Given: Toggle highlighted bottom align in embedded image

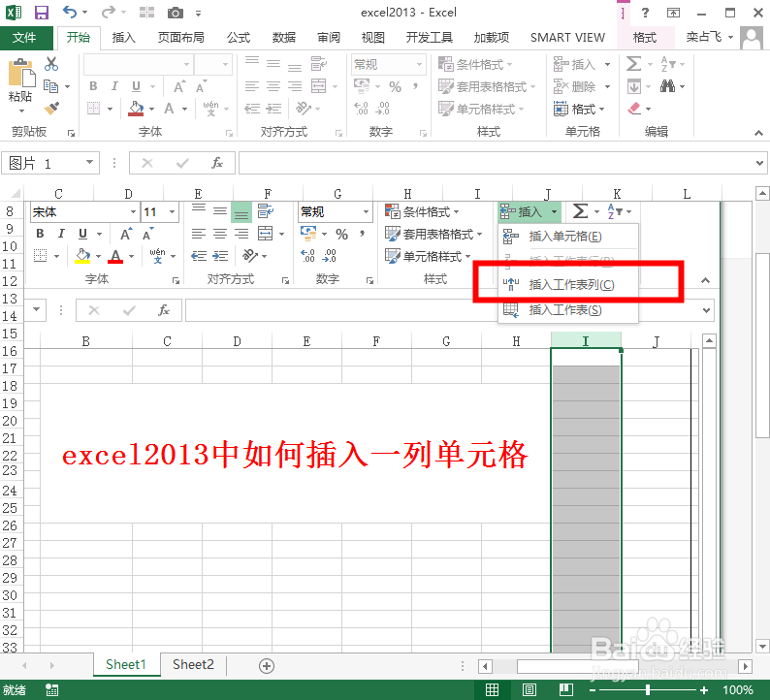Looking at the screenshot, I should pos(241,212).
